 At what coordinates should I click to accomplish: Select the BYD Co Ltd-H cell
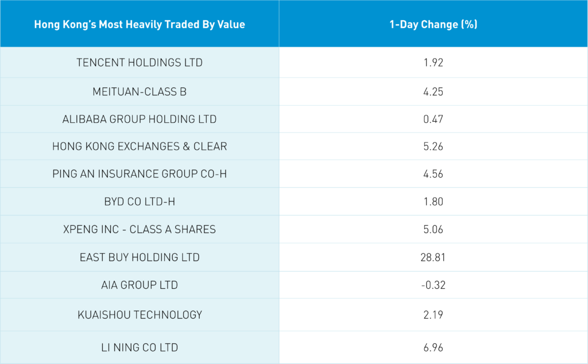pyautogui.click(x=140, y=202)
